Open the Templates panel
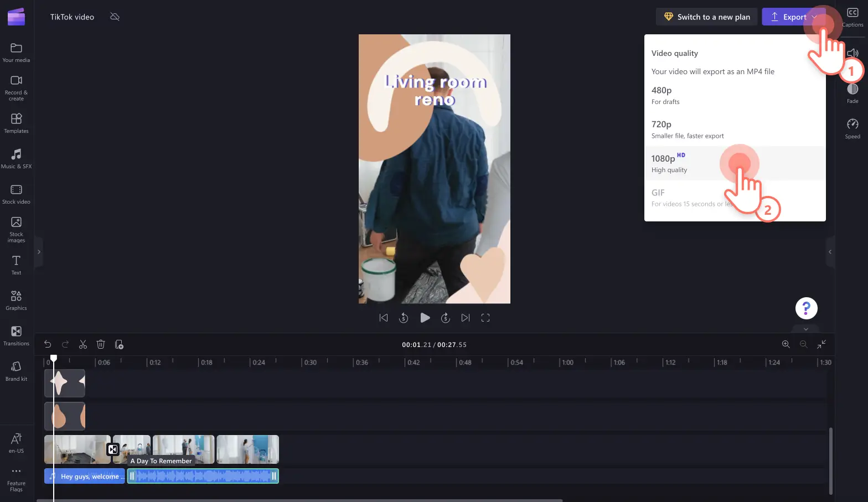Screen dimensions: 868x502 pos(16,123)
